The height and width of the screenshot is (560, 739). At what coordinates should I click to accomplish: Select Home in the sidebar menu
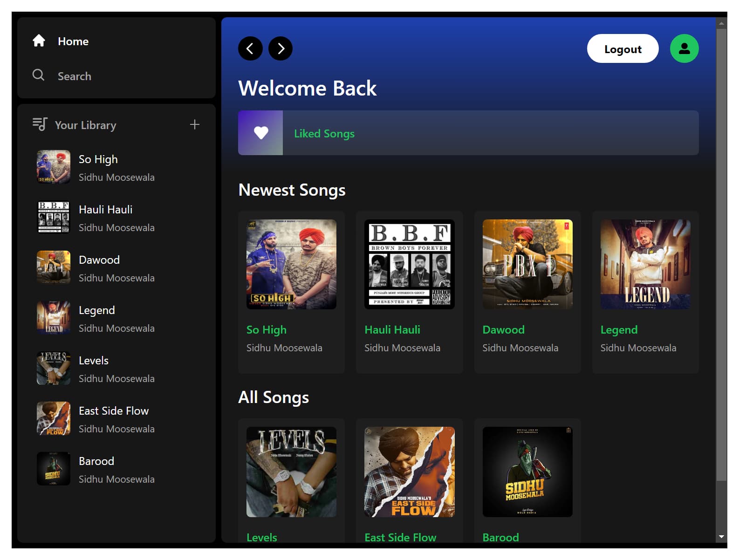(73, 41)
